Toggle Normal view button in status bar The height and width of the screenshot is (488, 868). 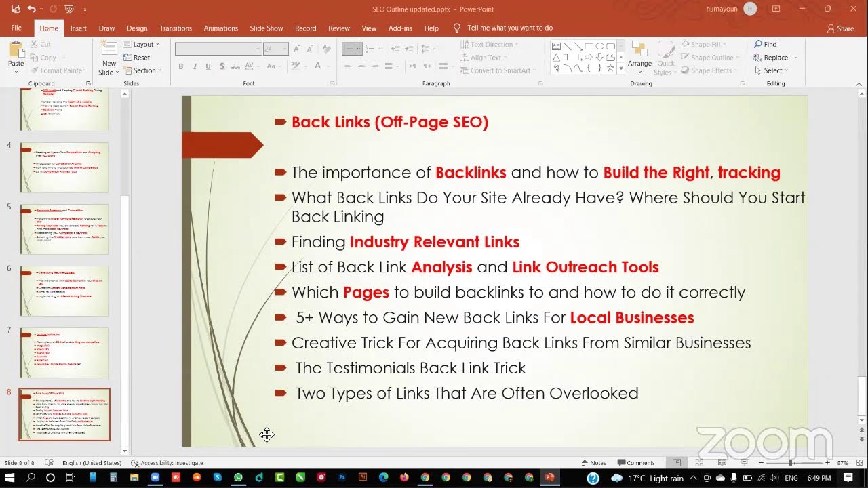click(x=677, y=463)
